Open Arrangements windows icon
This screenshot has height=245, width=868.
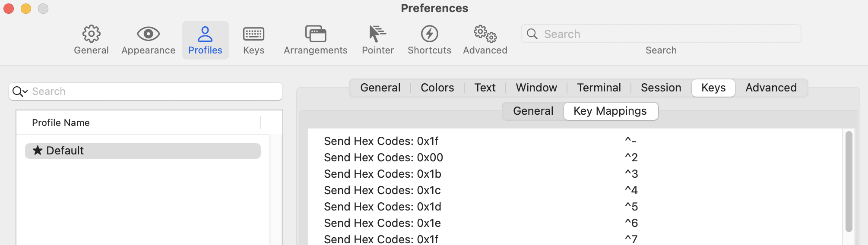316,34
